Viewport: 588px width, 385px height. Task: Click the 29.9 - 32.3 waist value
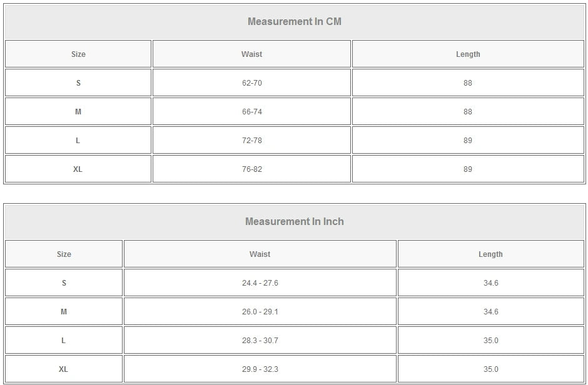pyautogui.click(x=260, y=369)
